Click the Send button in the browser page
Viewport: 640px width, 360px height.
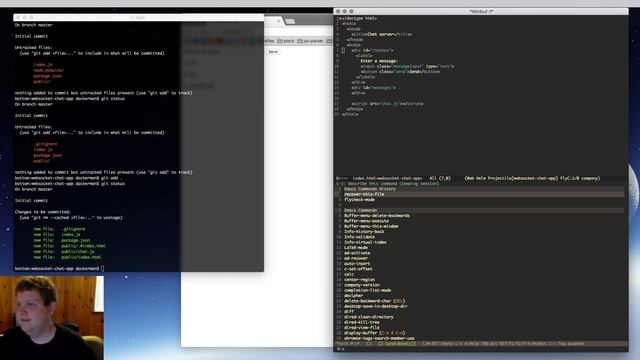273,52
